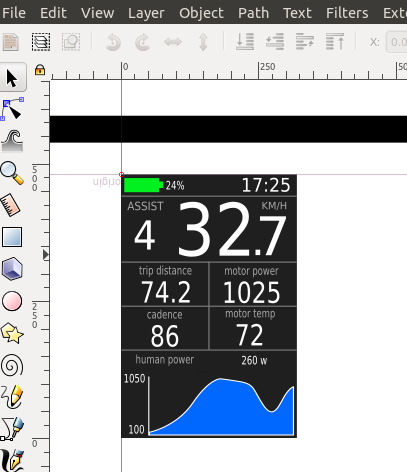Open the Filters menu
407x472 pixels.
[347, 13]
